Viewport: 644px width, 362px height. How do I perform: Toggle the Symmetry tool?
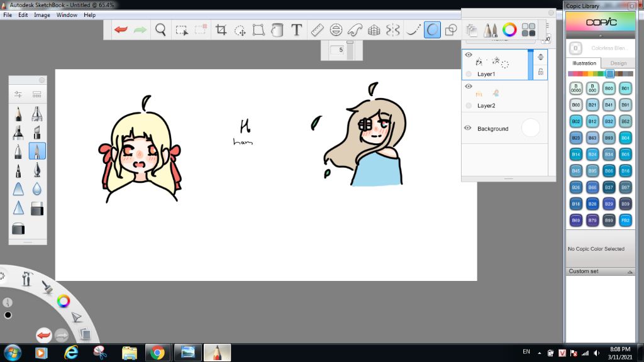[x=392, y=30]
